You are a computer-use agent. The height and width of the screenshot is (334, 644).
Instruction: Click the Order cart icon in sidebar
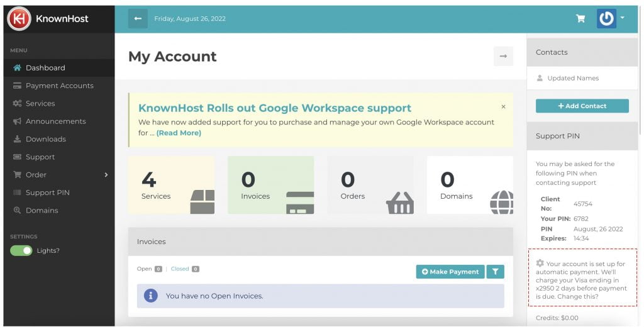pos(17,175)
